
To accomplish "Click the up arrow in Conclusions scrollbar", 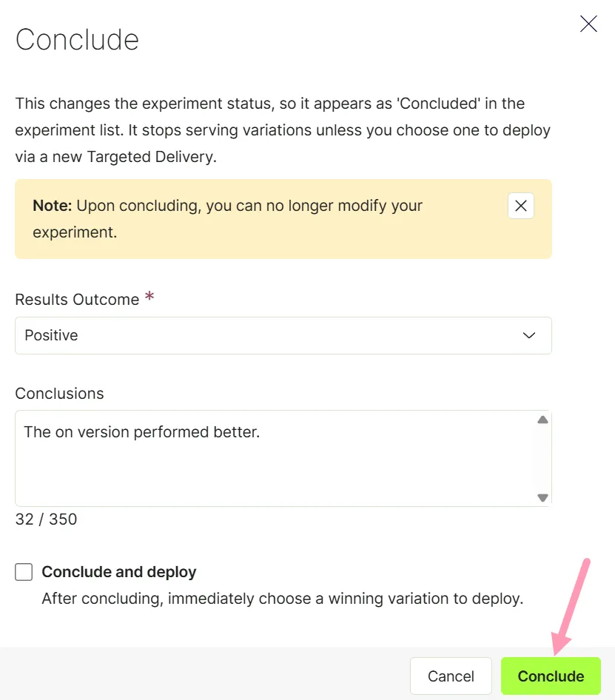I will point(542,420).
